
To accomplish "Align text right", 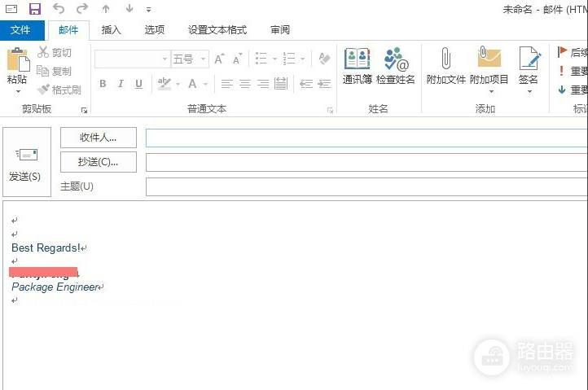I will click(x=263, y=84).
